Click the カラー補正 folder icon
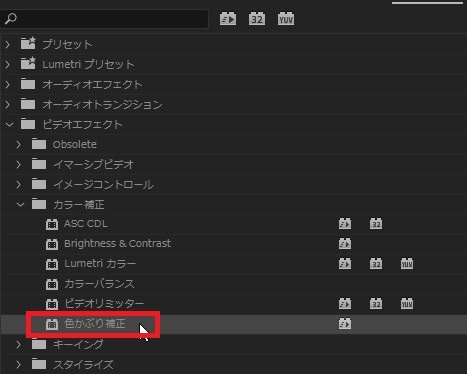The height and width of the screenshot is (374, 467). (39, 204)
